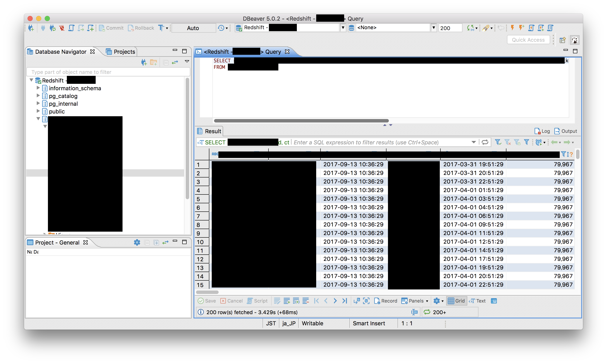Click the info icon in fetch status
607x364 pixels.
[x=201, y=312]
